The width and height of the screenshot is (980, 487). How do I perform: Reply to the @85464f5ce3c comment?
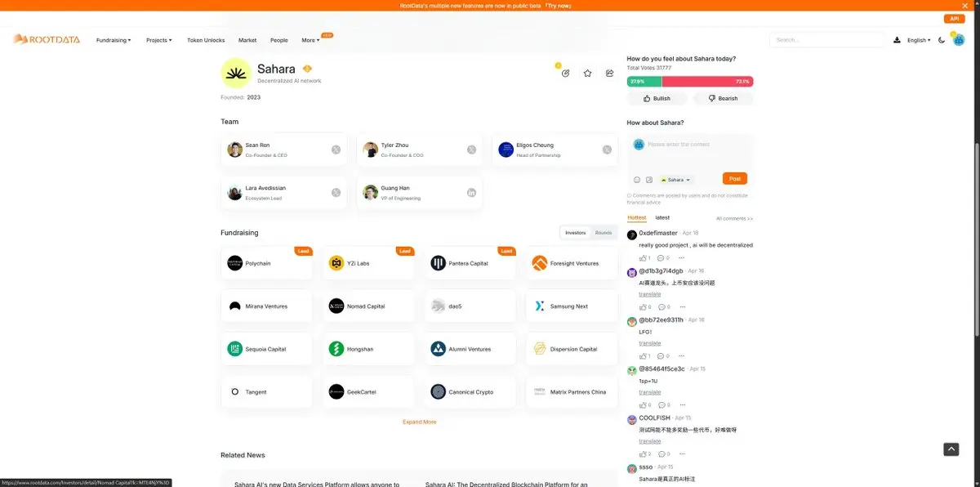point(663,405)
